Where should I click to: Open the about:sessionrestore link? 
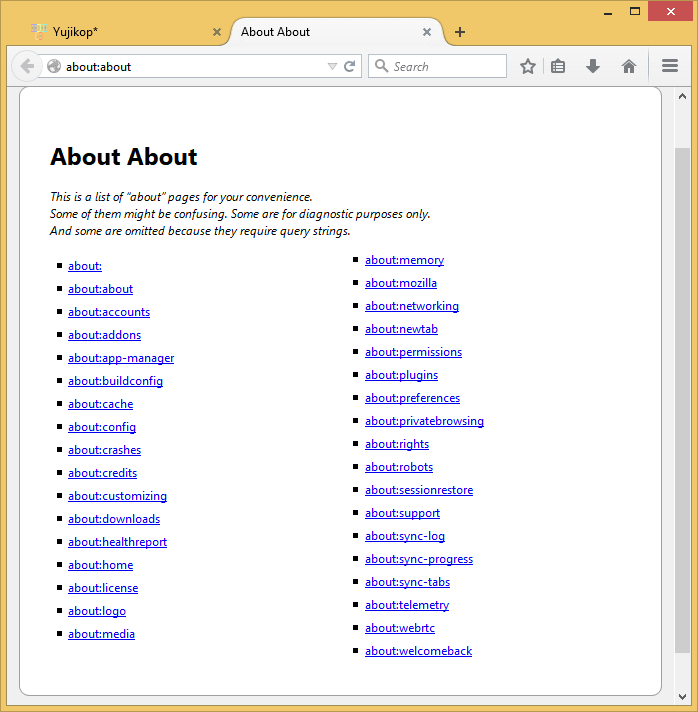tap(419, 490)
